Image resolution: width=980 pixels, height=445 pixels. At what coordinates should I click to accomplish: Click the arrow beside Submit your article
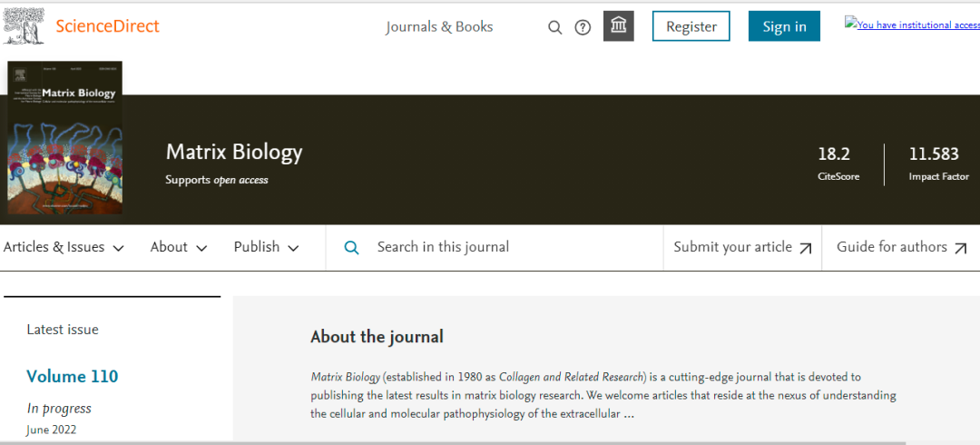click(x=806, y=248)
